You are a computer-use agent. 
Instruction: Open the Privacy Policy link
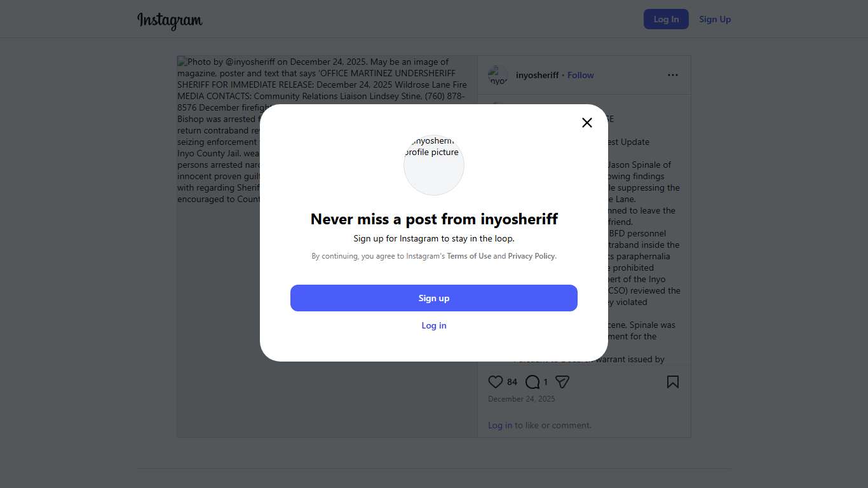(531, 256)
